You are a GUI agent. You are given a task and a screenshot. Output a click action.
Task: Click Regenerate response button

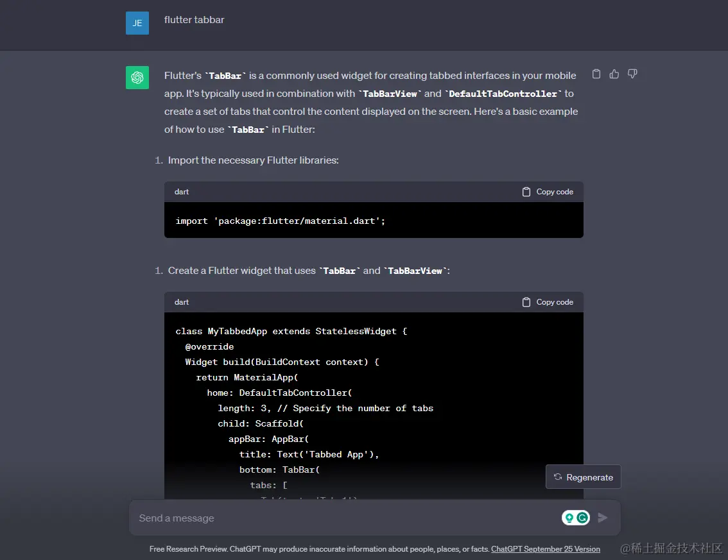583,477
